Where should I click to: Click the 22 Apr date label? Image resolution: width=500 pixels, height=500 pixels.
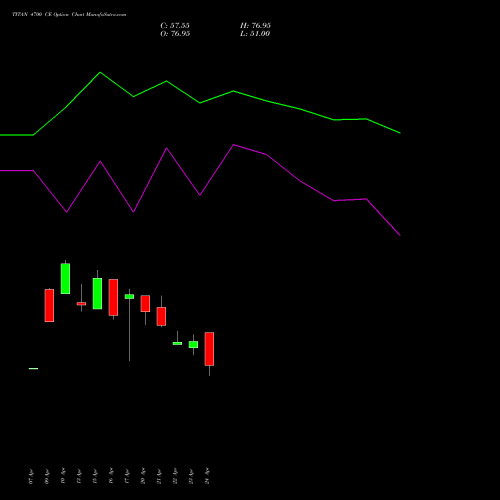(x=175, y=476)
